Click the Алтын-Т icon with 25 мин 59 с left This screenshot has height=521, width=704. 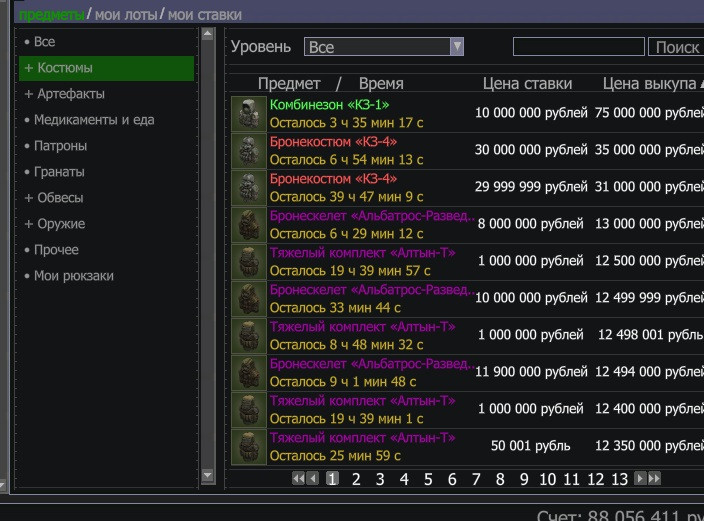point(249,447)
